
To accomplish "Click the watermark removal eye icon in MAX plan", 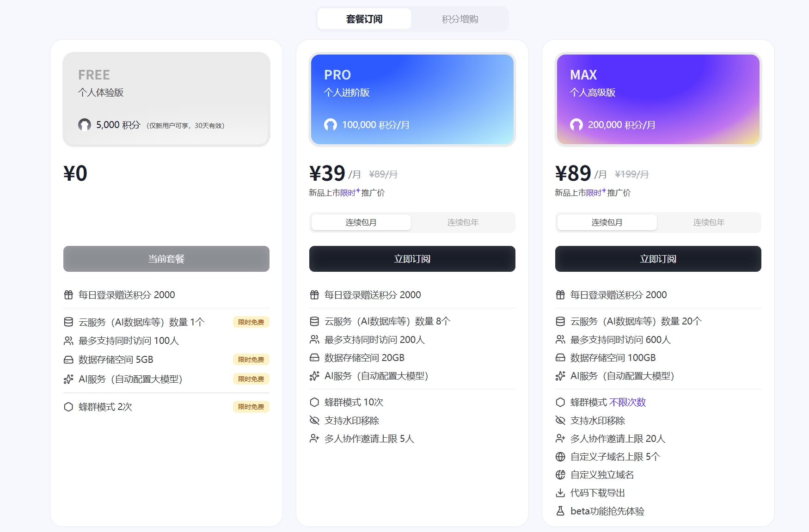I will click(x=560, y=420).
